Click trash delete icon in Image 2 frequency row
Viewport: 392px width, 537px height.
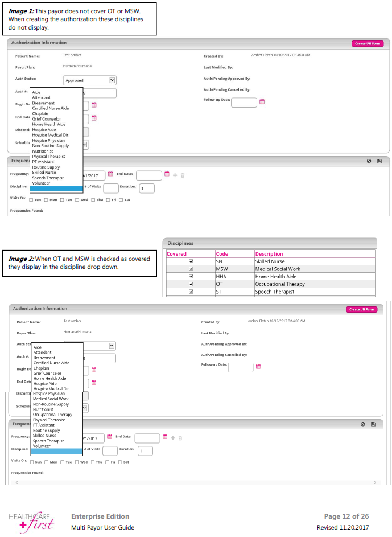181,438
